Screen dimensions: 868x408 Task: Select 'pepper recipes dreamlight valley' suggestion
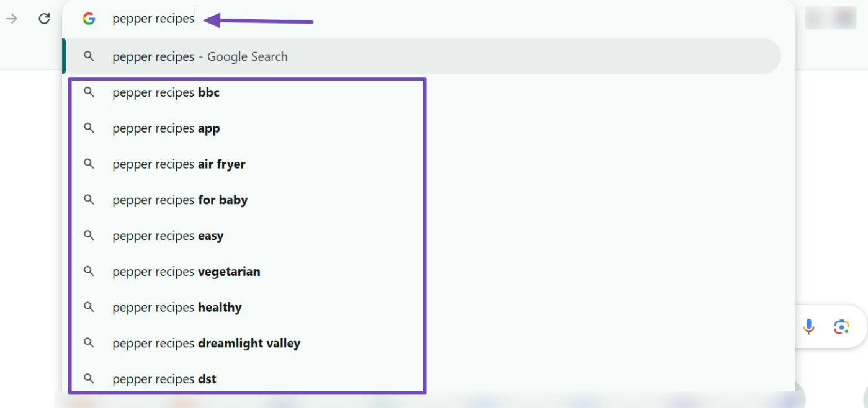pos(206,344)
